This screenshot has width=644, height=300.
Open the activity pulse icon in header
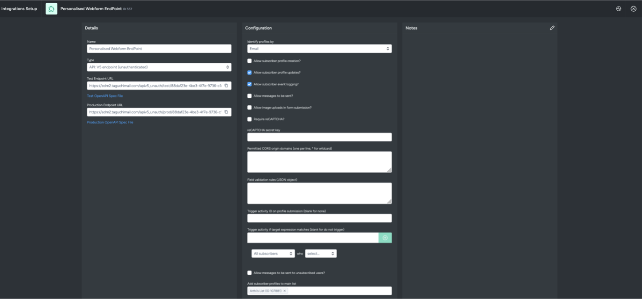tap(618, 9)
